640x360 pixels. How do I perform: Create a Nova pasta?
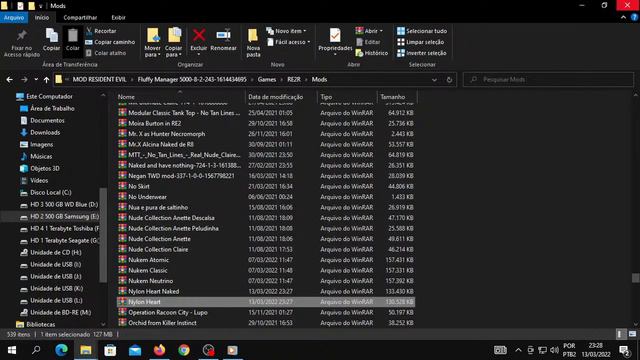(x=253, y=42)
